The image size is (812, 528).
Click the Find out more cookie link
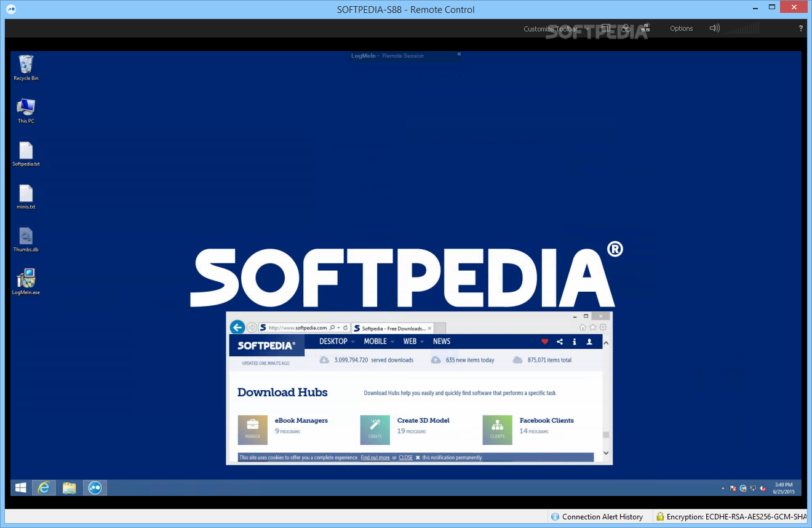coord(375,458)
